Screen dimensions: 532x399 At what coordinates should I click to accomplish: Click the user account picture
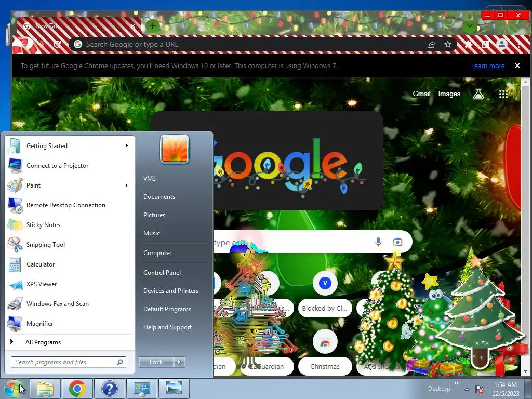point(175,149)
